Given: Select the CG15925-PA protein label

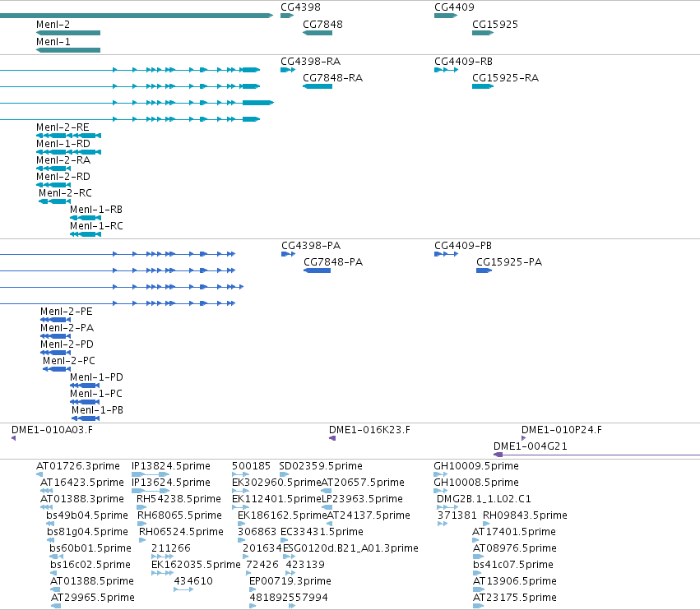Looking at the screenshot, I should (x=509, y=262).
